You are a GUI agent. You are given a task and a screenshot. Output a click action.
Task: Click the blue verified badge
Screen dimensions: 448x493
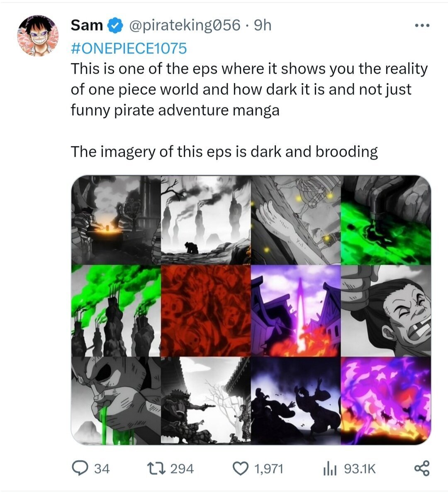click(x=115, y=26)
